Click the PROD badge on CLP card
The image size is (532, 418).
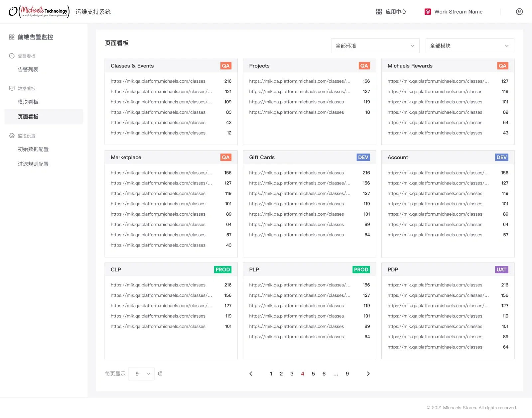(223, 269)
